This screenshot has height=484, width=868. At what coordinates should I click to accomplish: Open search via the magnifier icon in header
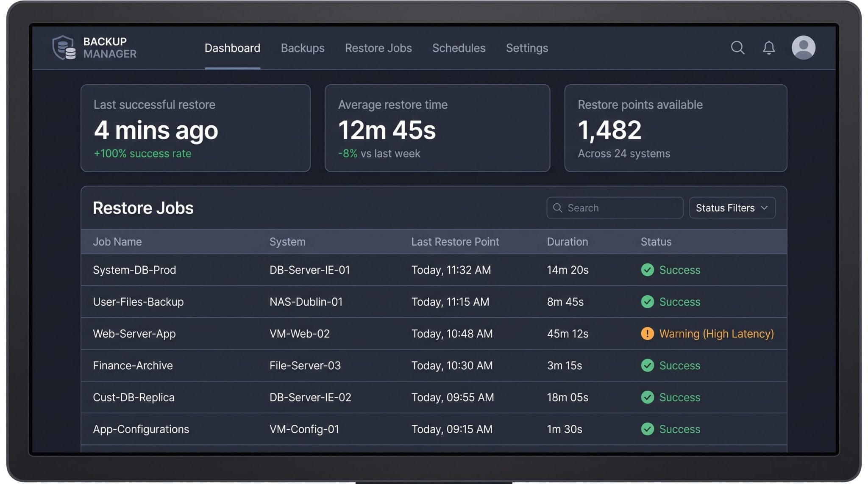tap(737, 47)
